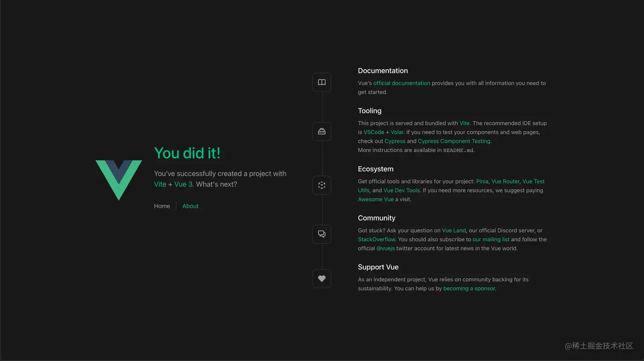644x361 pixels.
Task: Open the StackOverflow link
Action: 377,239
